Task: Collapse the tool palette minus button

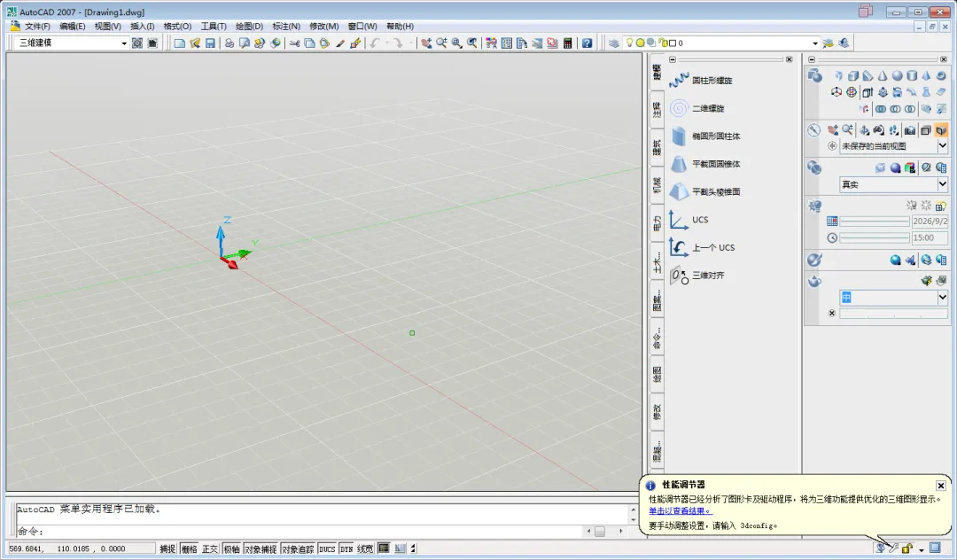Action: (x=672, y=59)
